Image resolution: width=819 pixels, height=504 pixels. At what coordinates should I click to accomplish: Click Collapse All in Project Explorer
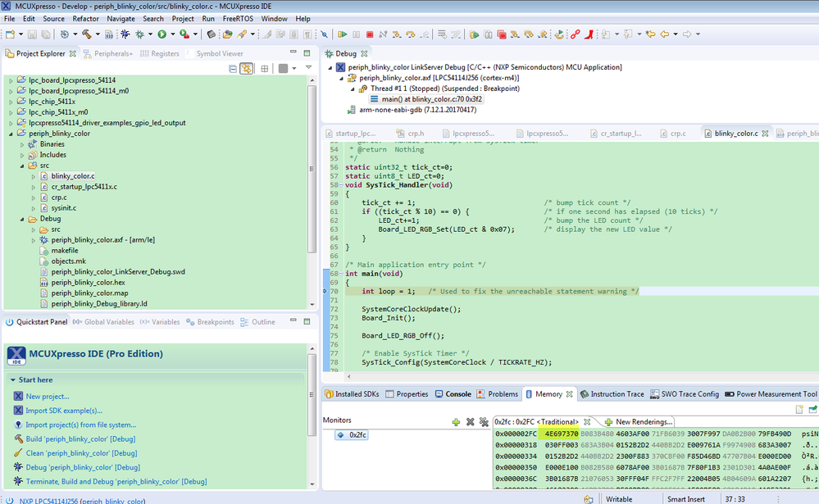click(x=233, y=69)
